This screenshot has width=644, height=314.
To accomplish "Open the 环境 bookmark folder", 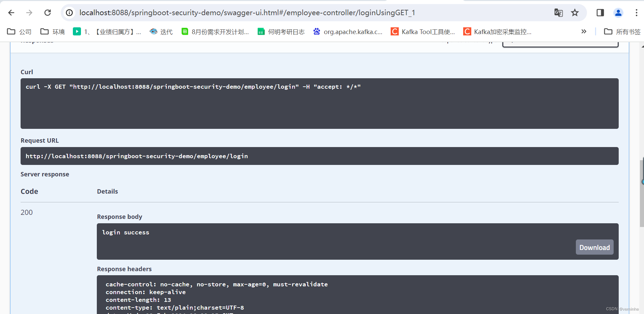I will (52, 31).
